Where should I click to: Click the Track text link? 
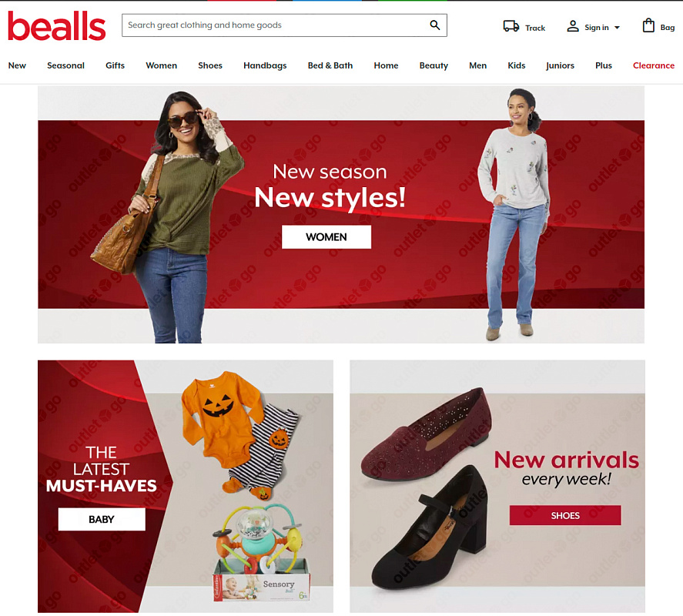(535, 28)
